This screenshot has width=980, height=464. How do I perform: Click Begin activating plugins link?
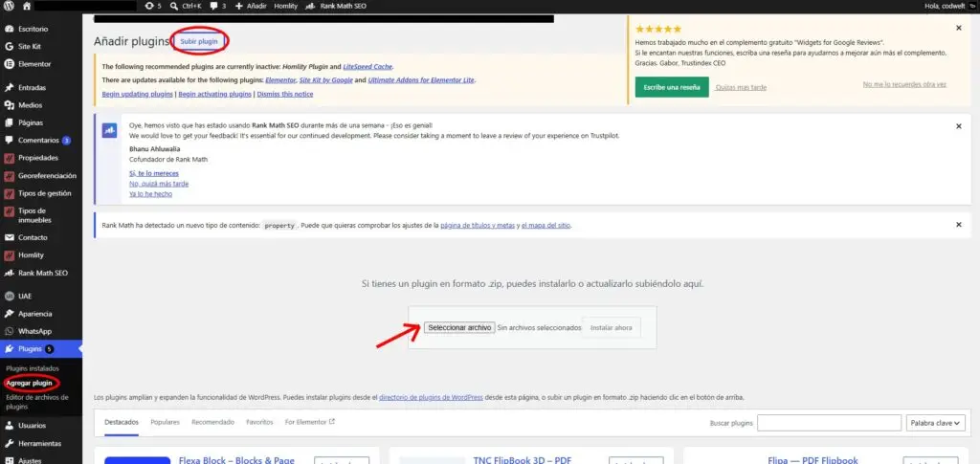point(215,95)
